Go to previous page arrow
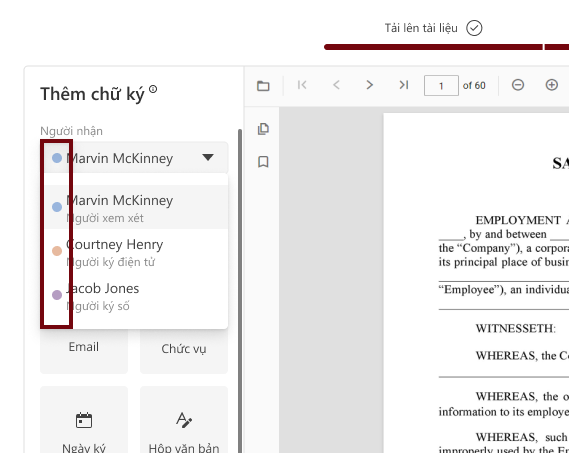The image size is (569, 453). click(x=336, y=85)
